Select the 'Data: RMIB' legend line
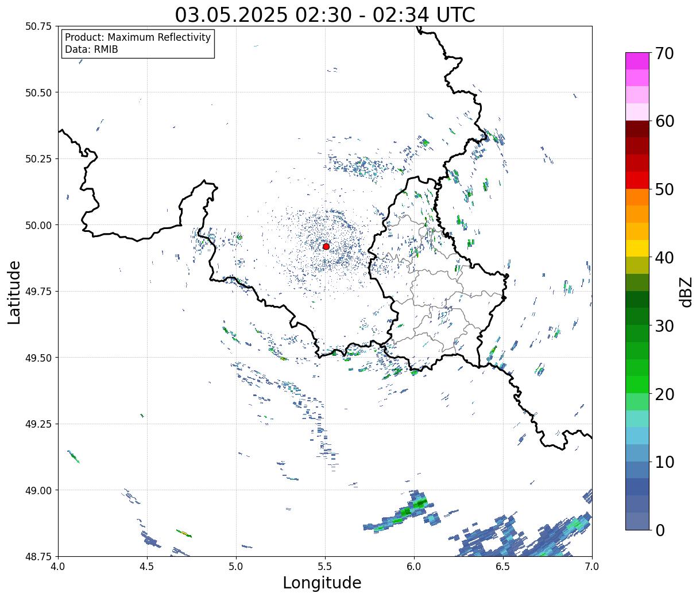 (91, 49)
